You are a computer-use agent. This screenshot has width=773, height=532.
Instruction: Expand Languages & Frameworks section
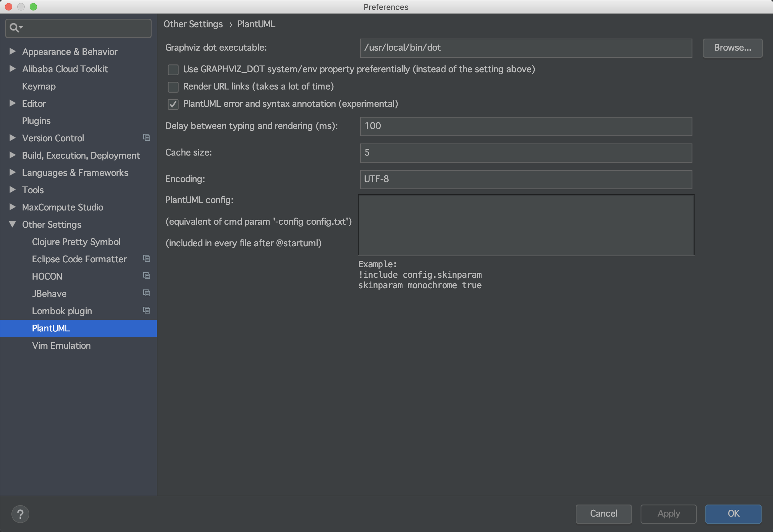[12, 172]
